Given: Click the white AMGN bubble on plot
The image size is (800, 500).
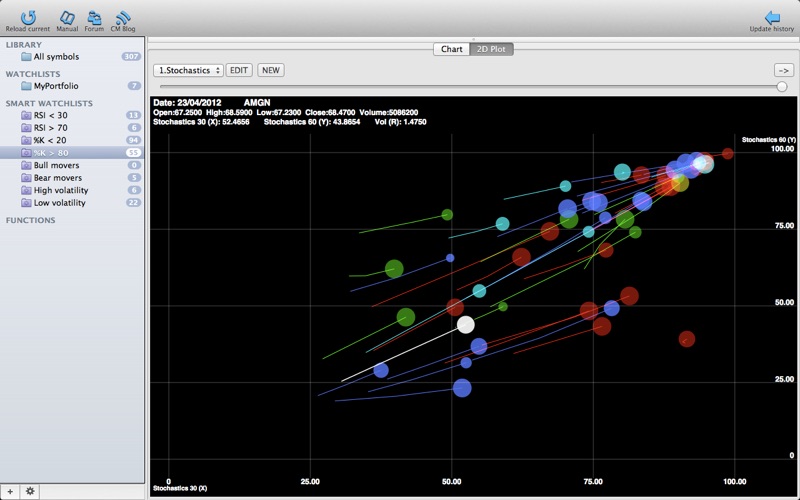Looking at the screenshot, I should [465, 324].
